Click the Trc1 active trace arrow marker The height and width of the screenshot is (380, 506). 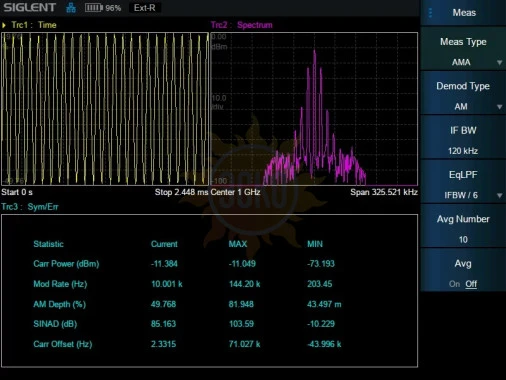[4, 25]
